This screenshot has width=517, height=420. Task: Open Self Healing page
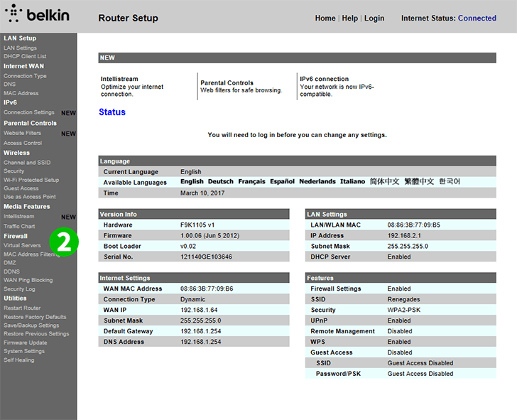(18, 360)
